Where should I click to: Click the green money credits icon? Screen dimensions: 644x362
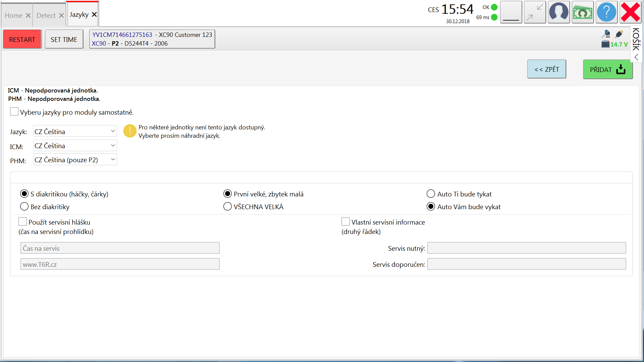click(583, 12)
